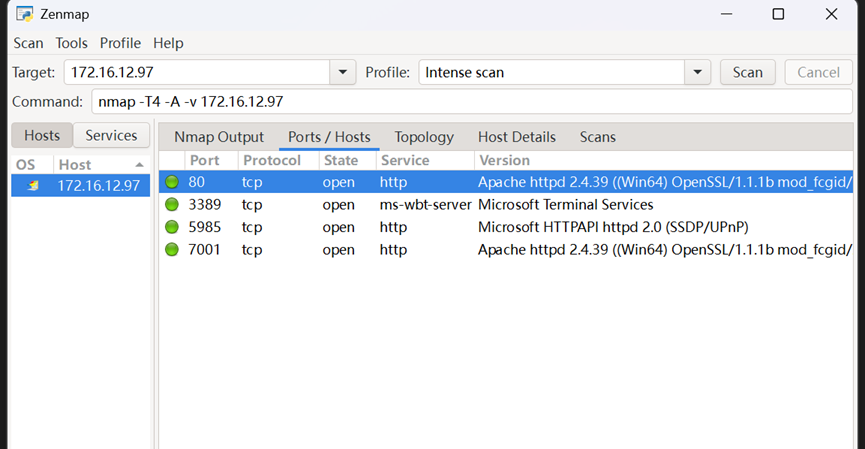Screen dimensions: 865x449
Task: Click the Command input field
Action: 472,101
